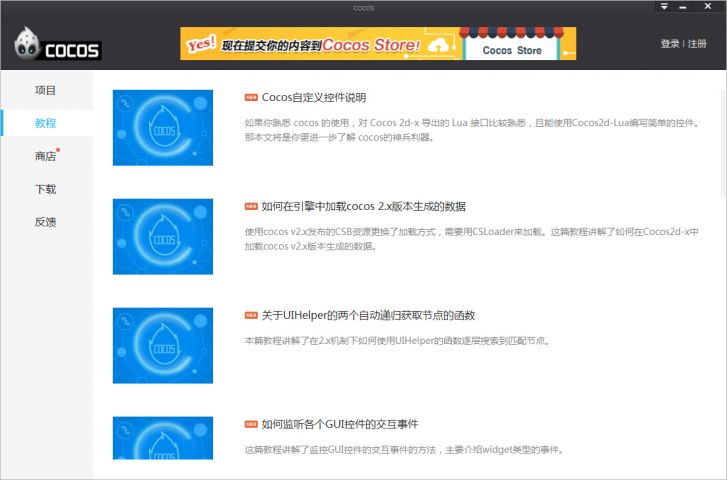727x480 pixels.
Task: Open thumbnail for Cocos自定义控件说明 tutorial
Action: coord(163,127)
